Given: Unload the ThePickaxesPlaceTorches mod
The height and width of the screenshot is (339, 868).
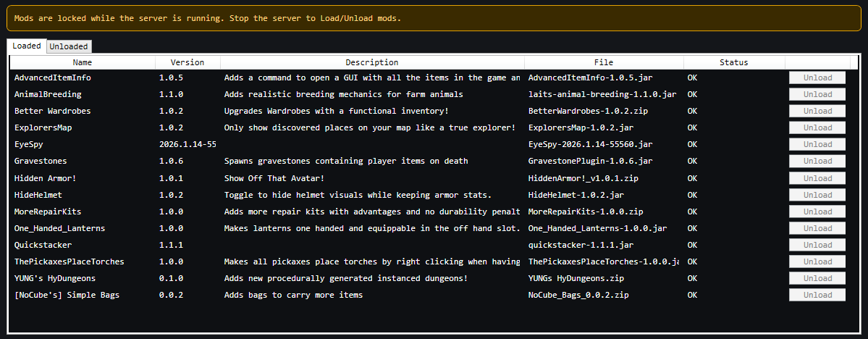Looking at the screenshot, I should [x=817, y=261].
